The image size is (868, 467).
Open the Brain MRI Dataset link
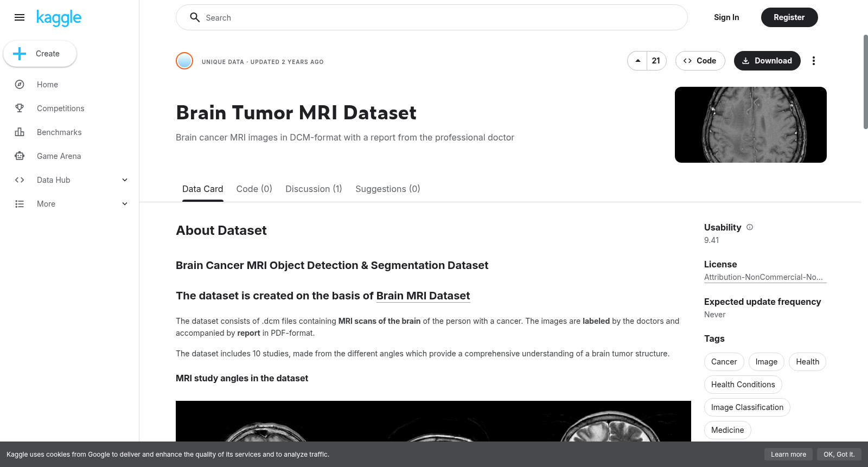tap(423, 296)
